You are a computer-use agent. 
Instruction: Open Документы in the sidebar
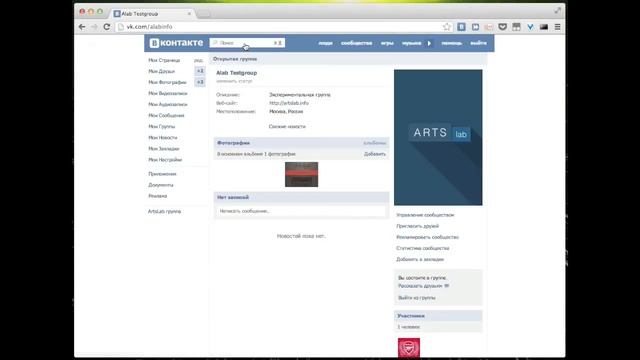click(x=161, y=185)
